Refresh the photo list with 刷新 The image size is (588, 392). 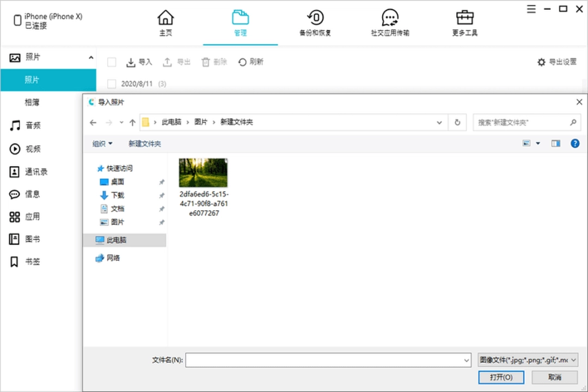click(250, 62)
